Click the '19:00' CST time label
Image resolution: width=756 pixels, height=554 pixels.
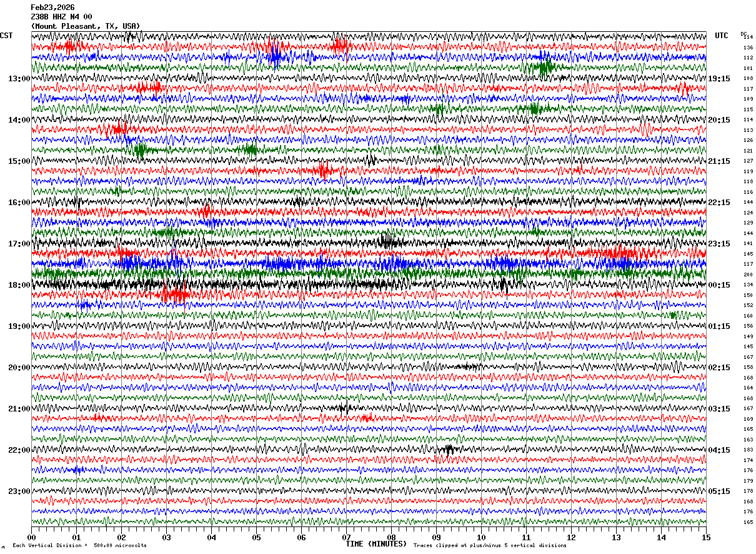pyautogui.click(x=19, y=326)
